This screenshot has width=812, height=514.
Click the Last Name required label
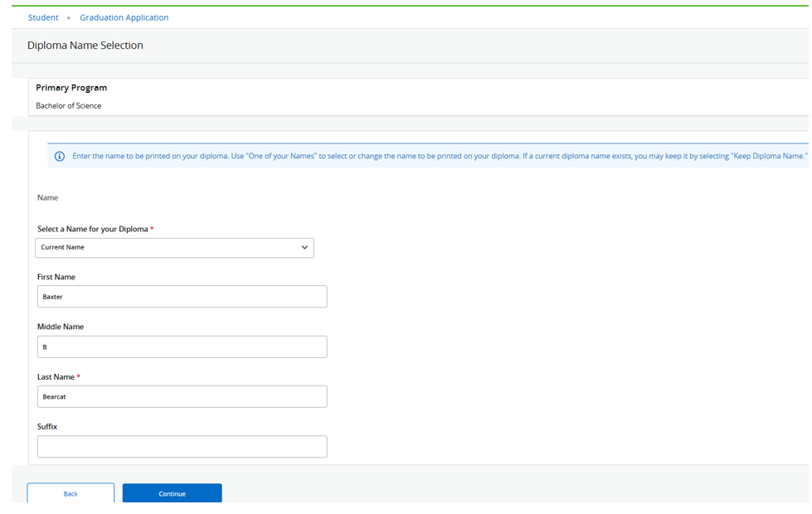[x=58, y=377]
